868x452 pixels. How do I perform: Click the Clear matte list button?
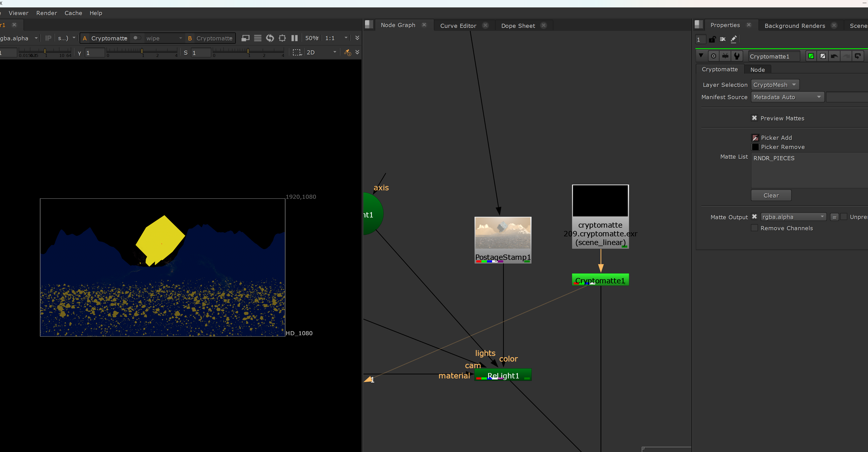tap(771, 195)
